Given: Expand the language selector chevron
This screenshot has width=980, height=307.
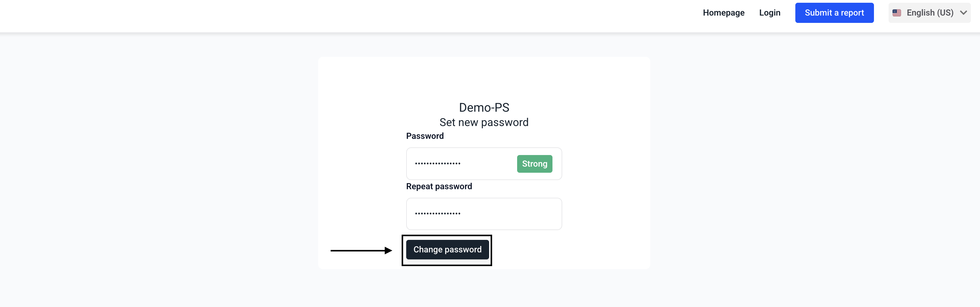Looking at the screenshot, I should coord(963,13).
